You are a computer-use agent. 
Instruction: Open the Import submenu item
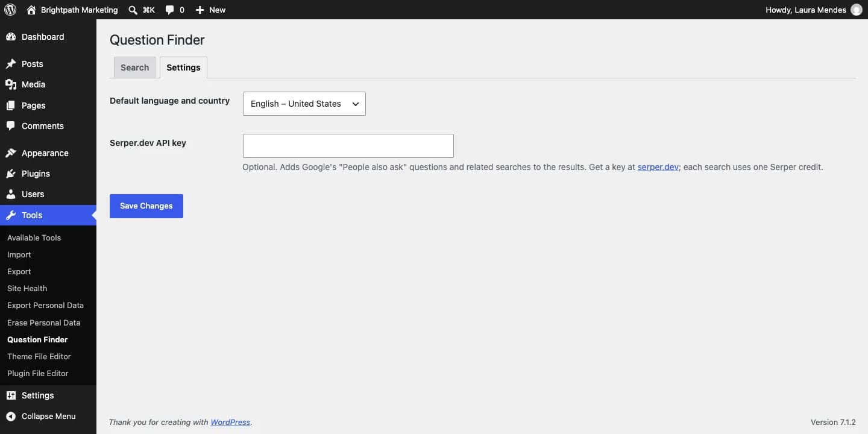tap(19, 254)
